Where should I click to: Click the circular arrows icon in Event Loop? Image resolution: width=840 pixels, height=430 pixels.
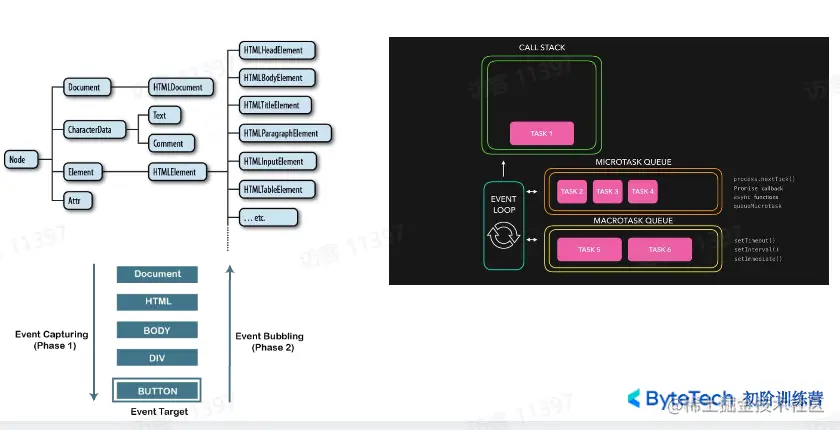coord(504,236)
